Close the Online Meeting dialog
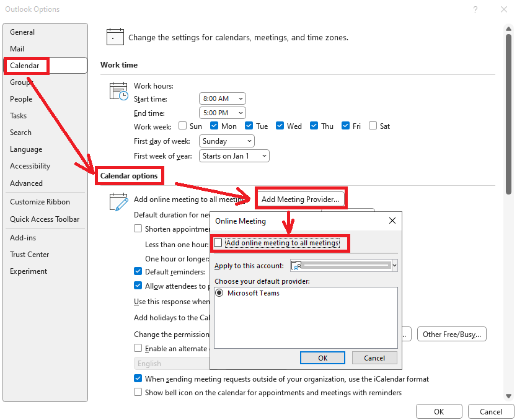Viewport: 517px width, 420px height. coord(392,220)
